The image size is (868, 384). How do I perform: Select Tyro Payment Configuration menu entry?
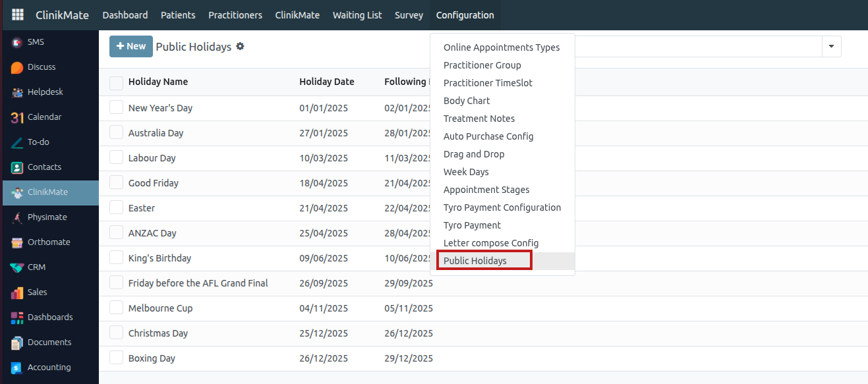502,207
